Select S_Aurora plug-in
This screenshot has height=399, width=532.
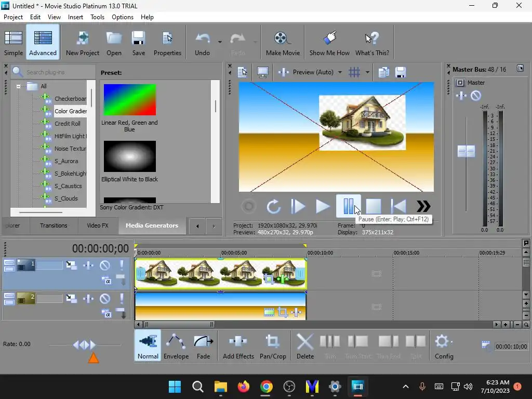[x=66, y=161]
